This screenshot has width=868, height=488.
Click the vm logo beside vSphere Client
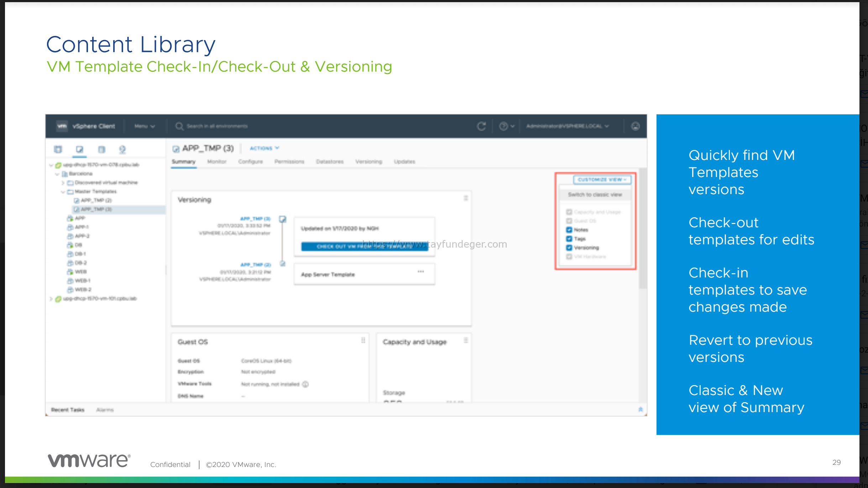point(62,126)
